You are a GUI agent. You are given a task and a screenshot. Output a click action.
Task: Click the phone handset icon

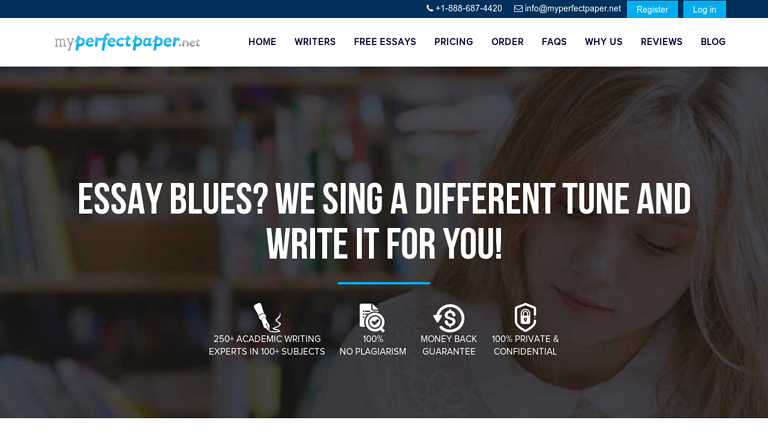(430, 8)
